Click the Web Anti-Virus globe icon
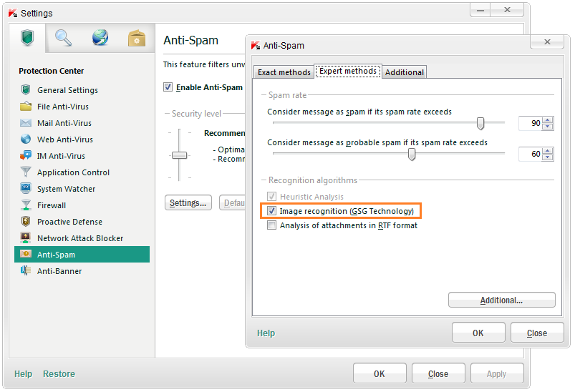 [26, 139]
